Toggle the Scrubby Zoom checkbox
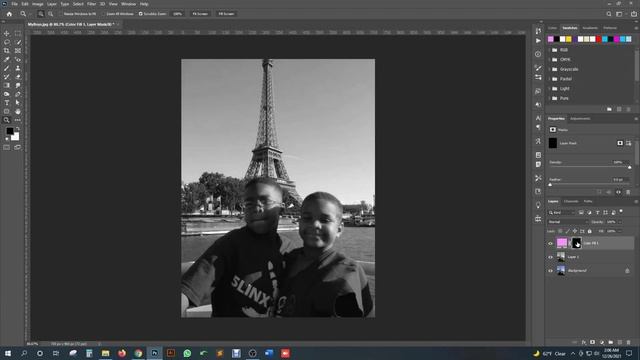Viewport: 640px width, 360px height. (140, 14)
